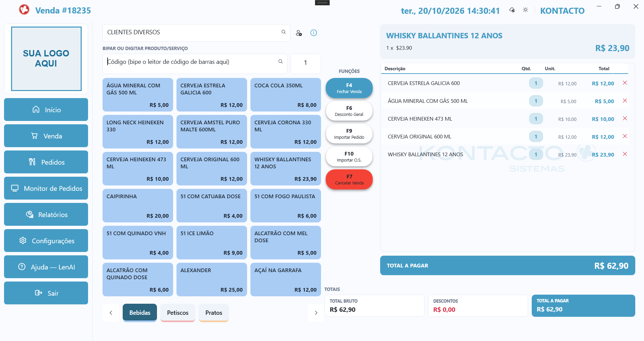Remove CERVEJA ESTRELA GALICIA 600 from the cart
Viewport: 644px width, 341px height.
tap(625, 83)
